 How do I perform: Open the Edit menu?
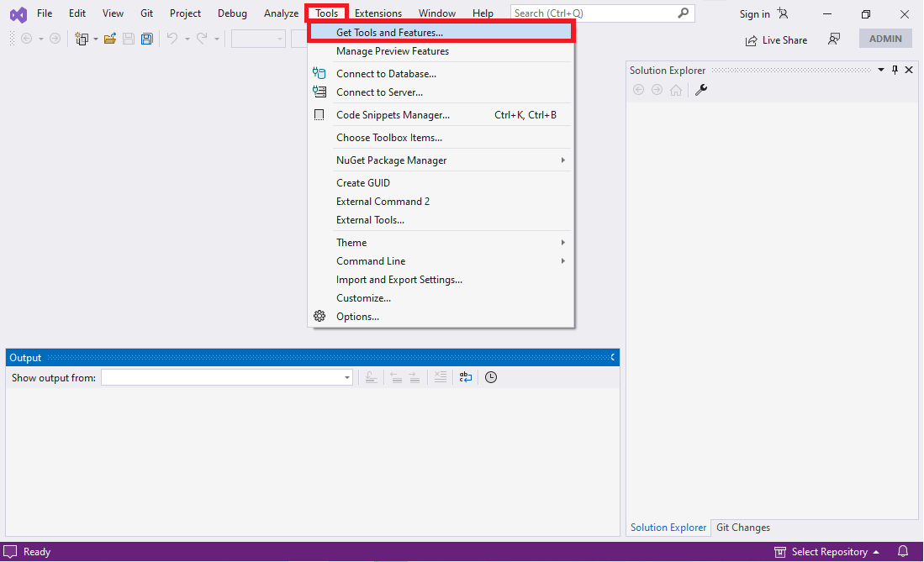77,13
